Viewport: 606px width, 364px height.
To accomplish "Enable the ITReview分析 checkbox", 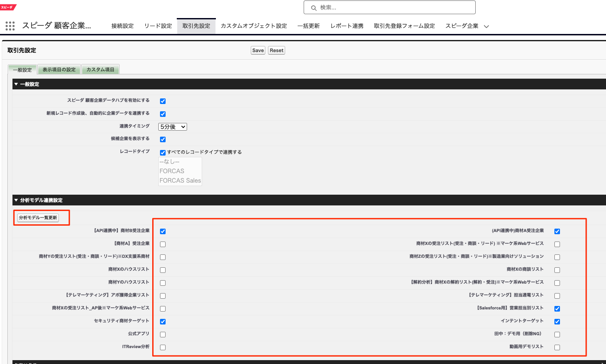I will [x=163, y=347].
